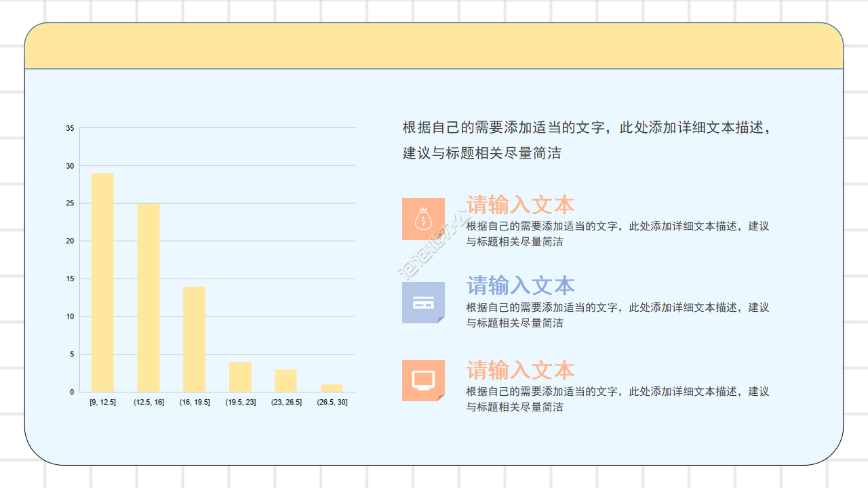Click the orange monitor screen icon
Viewport: 868px width, 488px height.
pos(423,380)
